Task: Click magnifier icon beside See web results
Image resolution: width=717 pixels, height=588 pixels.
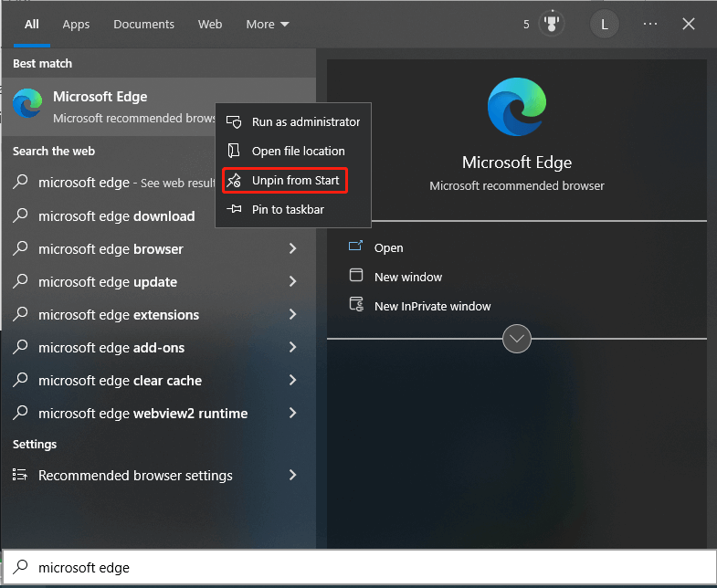Action: click(21, 182)
